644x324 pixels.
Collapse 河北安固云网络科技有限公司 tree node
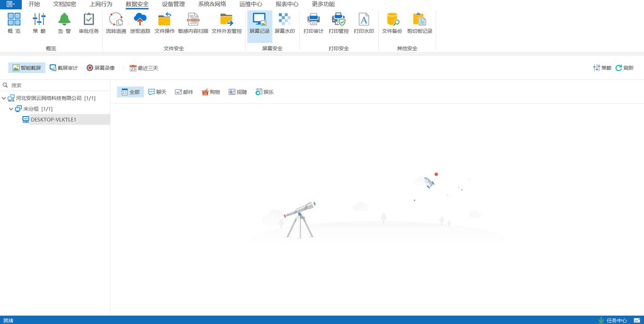click(x=4, y=98)
